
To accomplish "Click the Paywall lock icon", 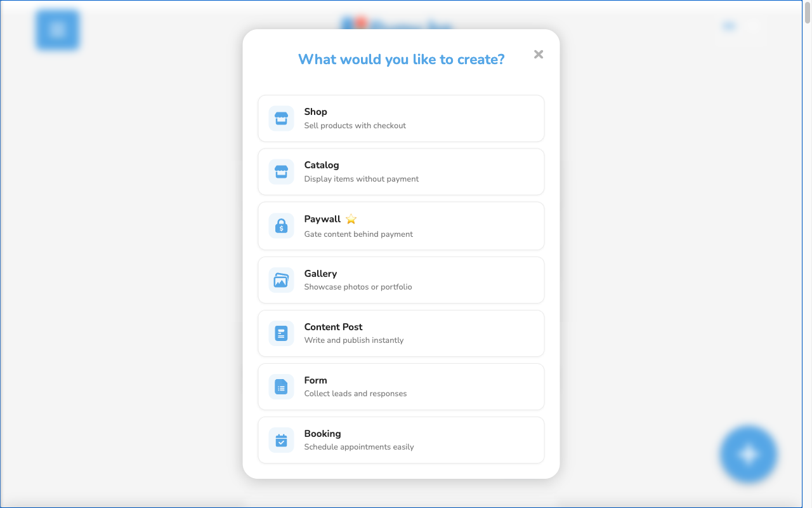I will [x=281, y=225].
